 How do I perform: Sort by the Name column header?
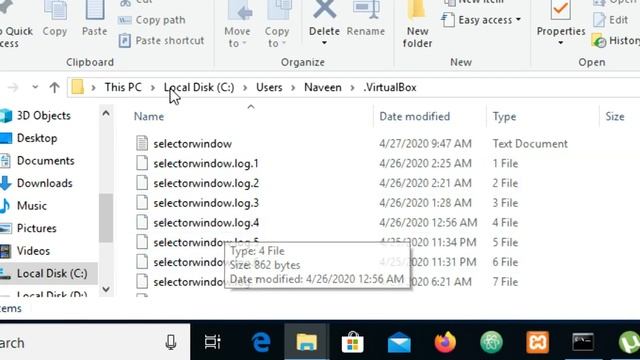click(149, 117)
